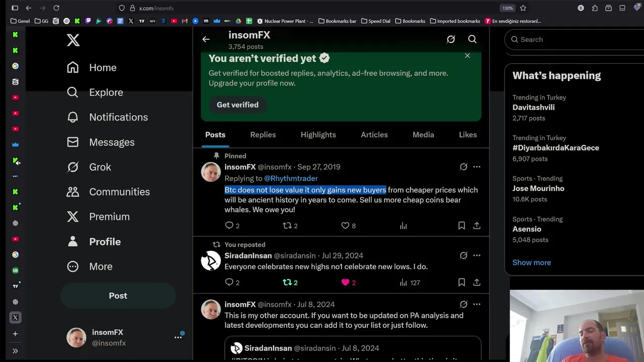Image resolution: width=644 pixels, height=362 pixels.
Task: Click the X Search input field
Action: point(576,39)
